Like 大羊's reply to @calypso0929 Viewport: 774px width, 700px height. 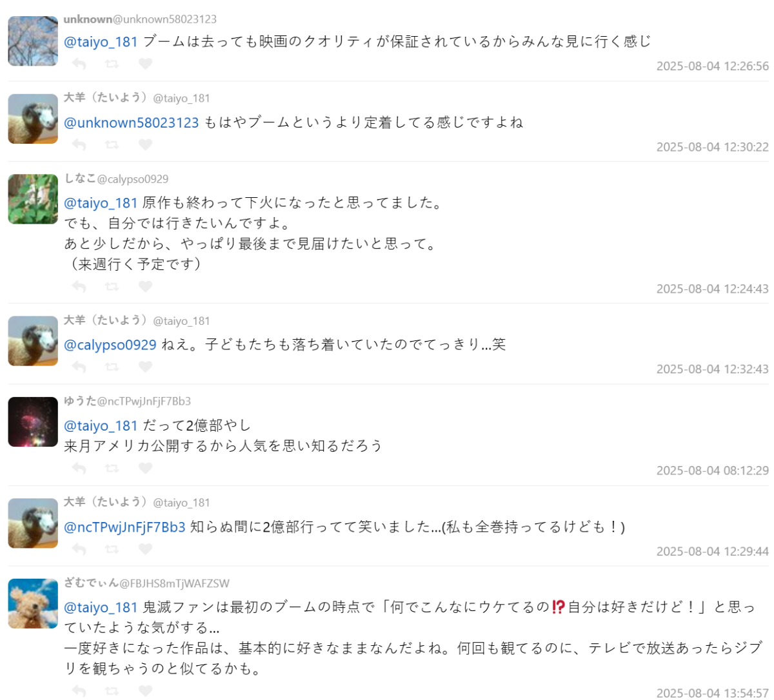tap(145, 367)
